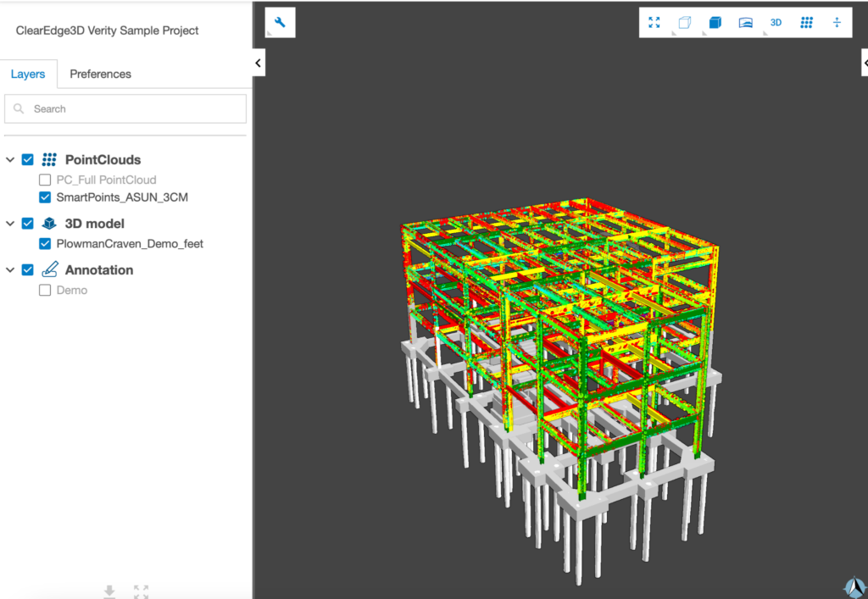Click the curved surface map icon
868x599 pixels.
click(745, 23)
